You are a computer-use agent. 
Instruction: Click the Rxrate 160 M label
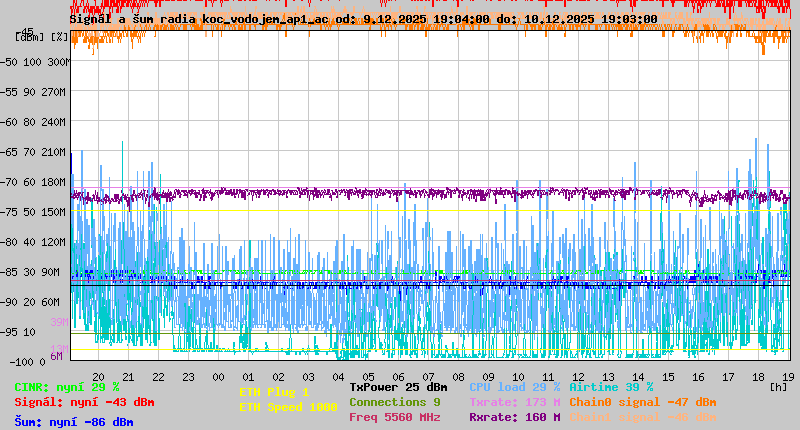[x=514, y=417]
